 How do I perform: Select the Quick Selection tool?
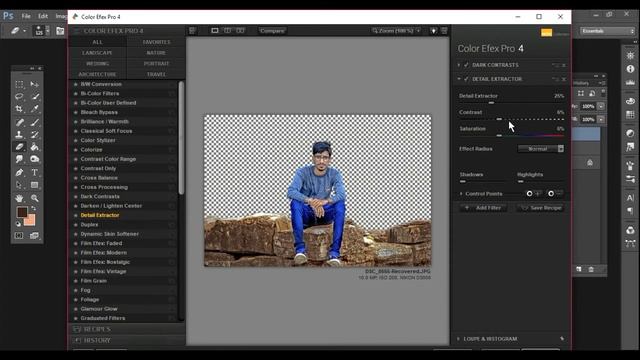pyautogui.click(x=35, y=97)
